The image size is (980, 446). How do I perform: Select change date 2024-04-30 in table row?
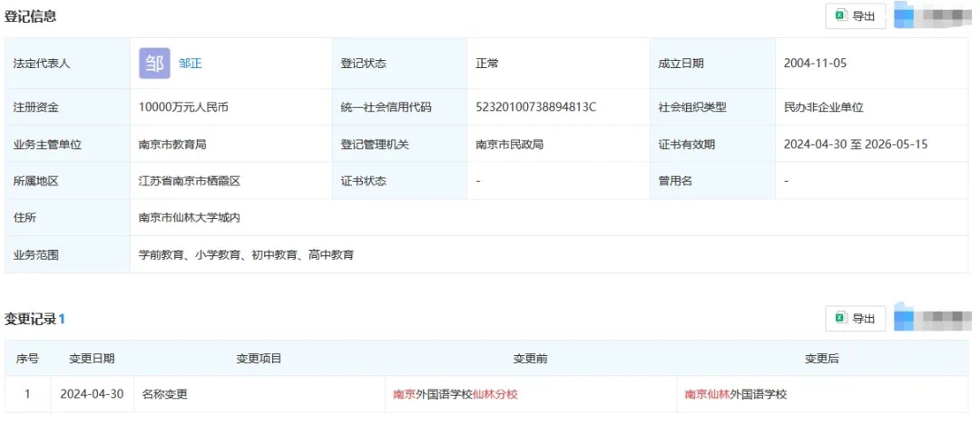(x=92, y=394)
